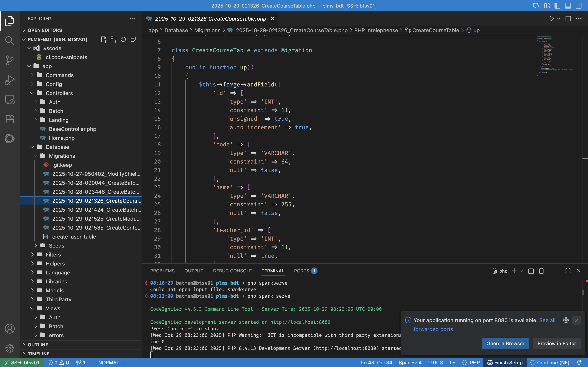588x367 pixels.
Task: Open the Source Control view
Action: point(9,60)
